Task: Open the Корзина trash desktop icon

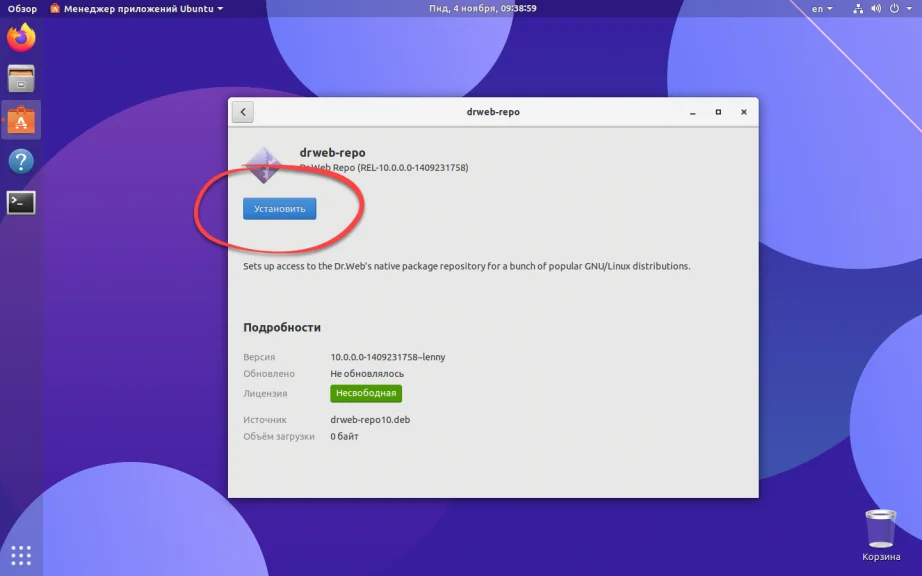Action: [x=880, y=535]
